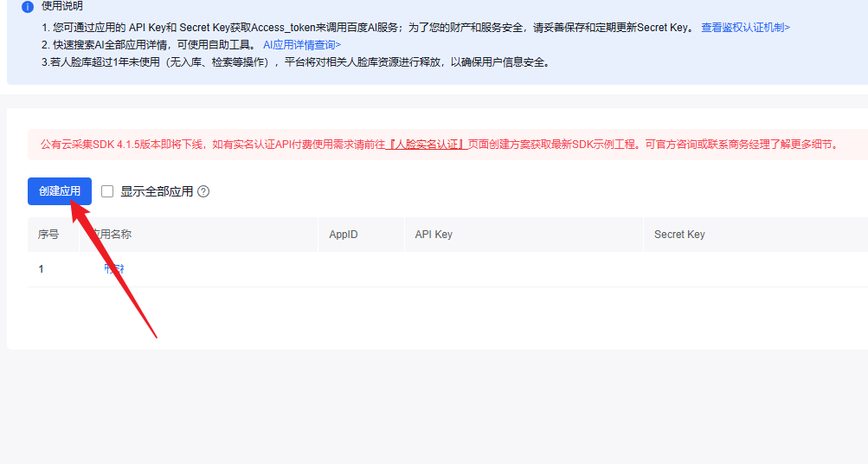The width and height of the screenshot is (868, 464).
Task: Select row number 1 cell
Action: (x=41, y=269)
